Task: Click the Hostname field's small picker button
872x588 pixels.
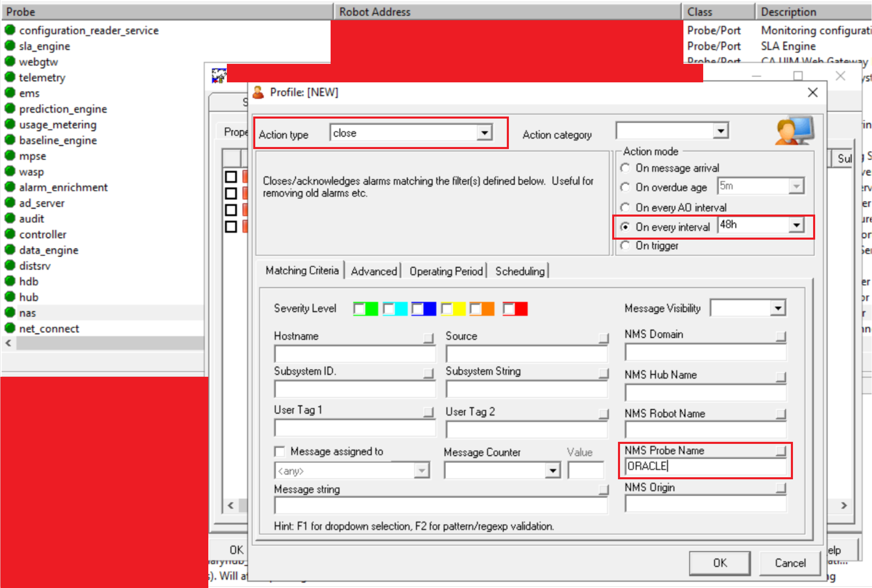Action: [429, 338]
